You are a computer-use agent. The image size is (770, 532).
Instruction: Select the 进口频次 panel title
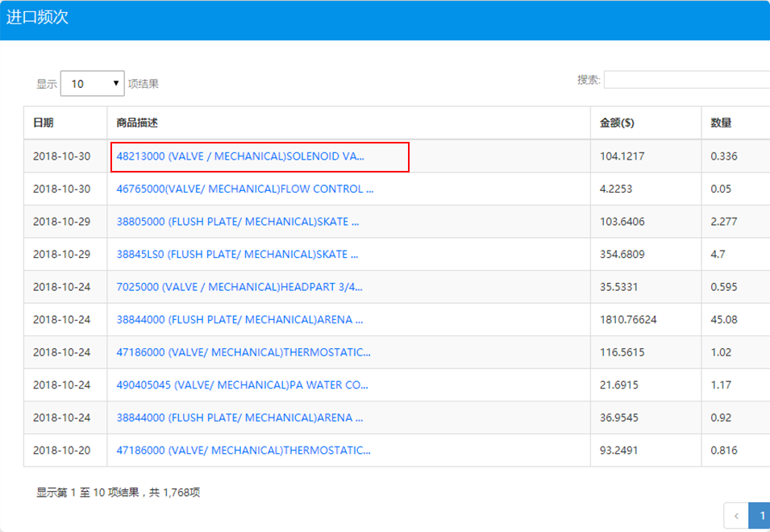(x=37, y=17)
